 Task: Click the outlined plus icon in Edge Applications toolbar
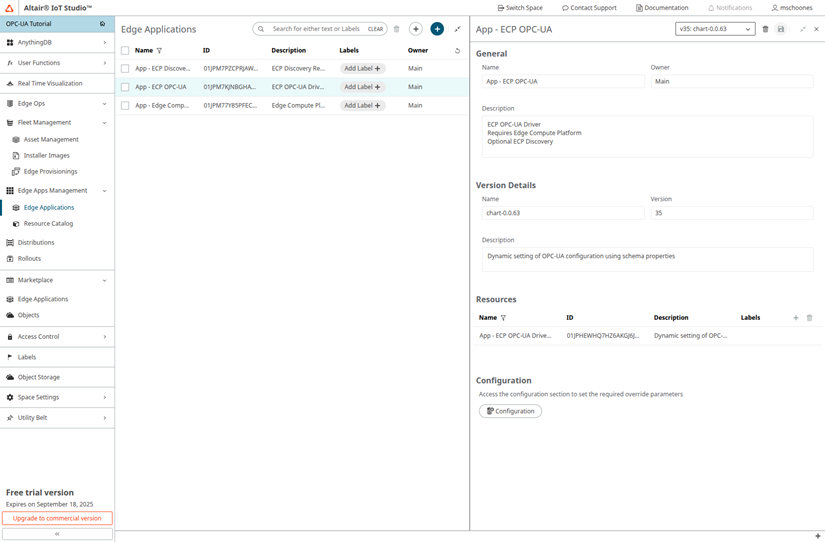tap(416, 29)
